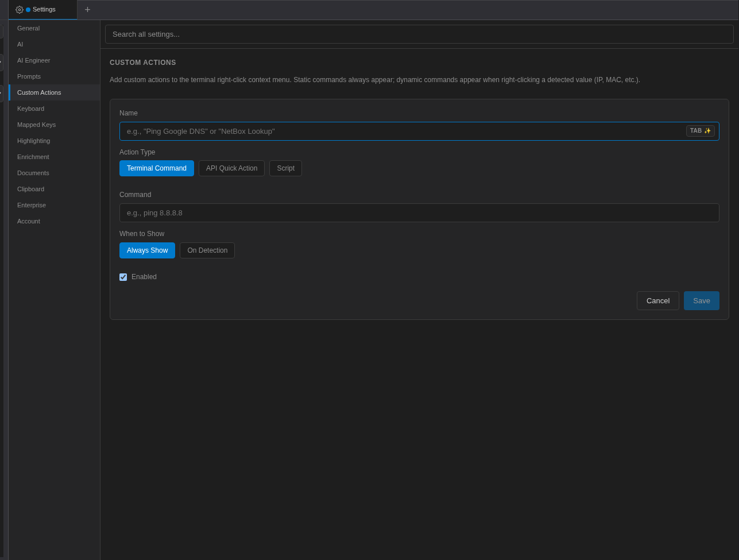Focus the Search all settings field

tap(419, 34)
